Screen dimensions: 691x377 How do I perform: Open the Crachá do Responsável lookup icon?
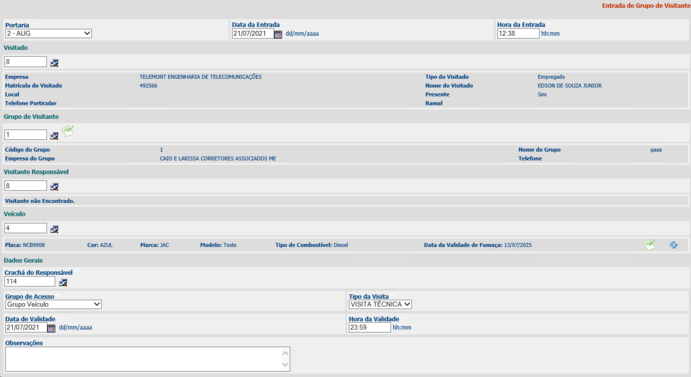[63, 282]
